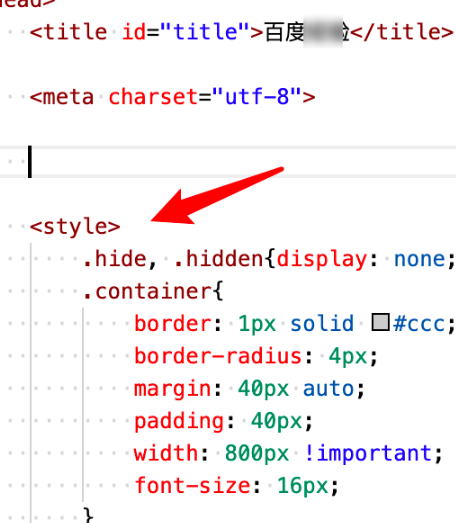This screenshot has width=456, height=523.
Task: Click the title id attribute value
Action: click(205, 32)
